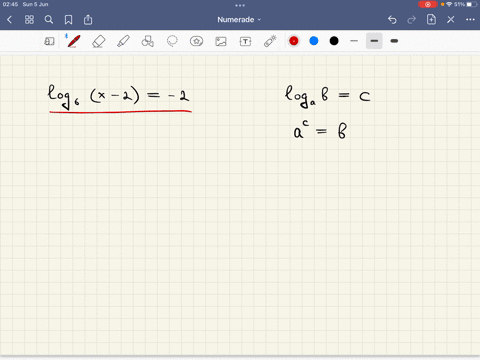The height and width of the screenshot is (360, 480).
Task: Open the Numerade title dropdown
Action: 239,20
